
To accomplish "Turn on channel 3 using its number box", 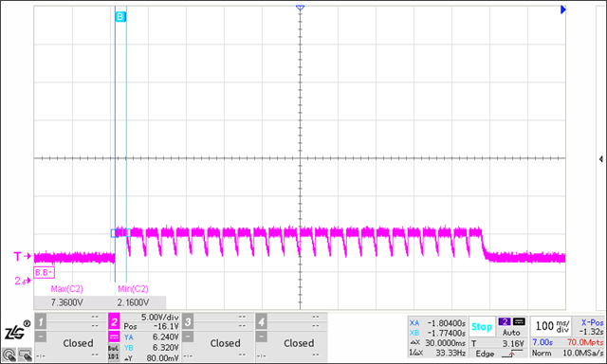I will tap(188, 321).
